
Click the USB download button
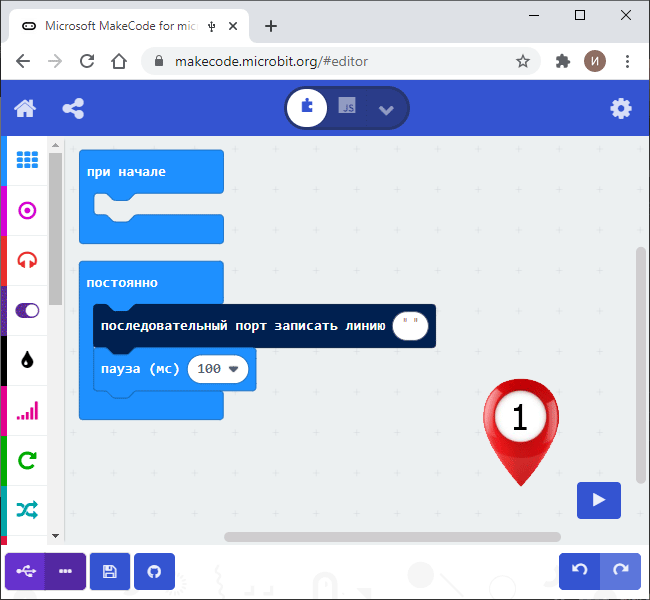click(x=25, y=571)
